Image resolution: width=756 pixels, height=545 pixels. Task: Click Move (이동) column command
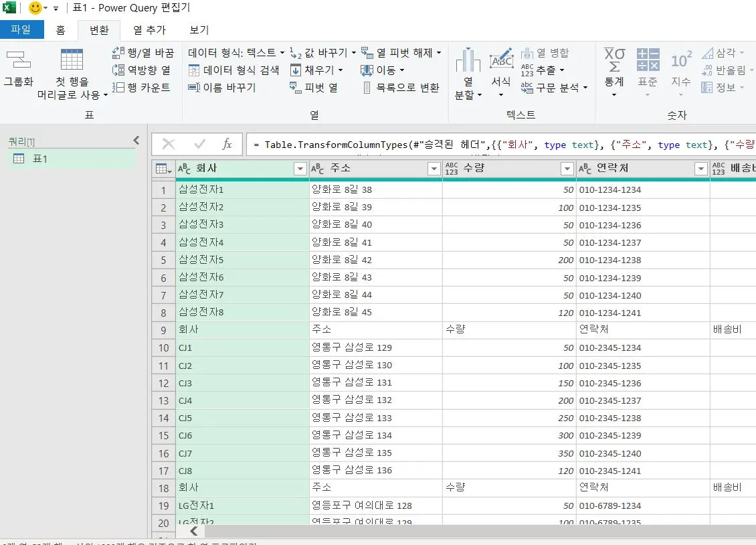[x=382, y=70]
